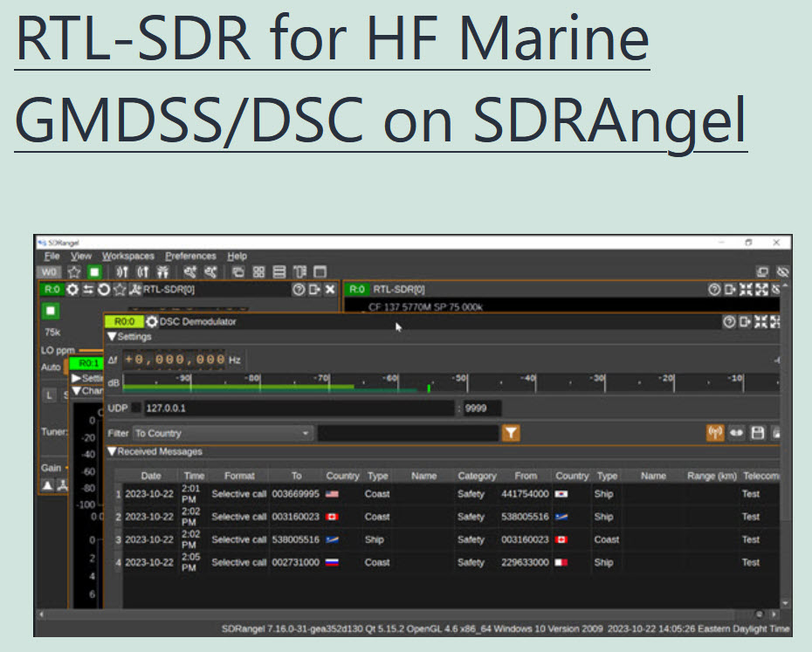
Task: Open the Filter 'To Country' dropdown
Action: [223, 433]
